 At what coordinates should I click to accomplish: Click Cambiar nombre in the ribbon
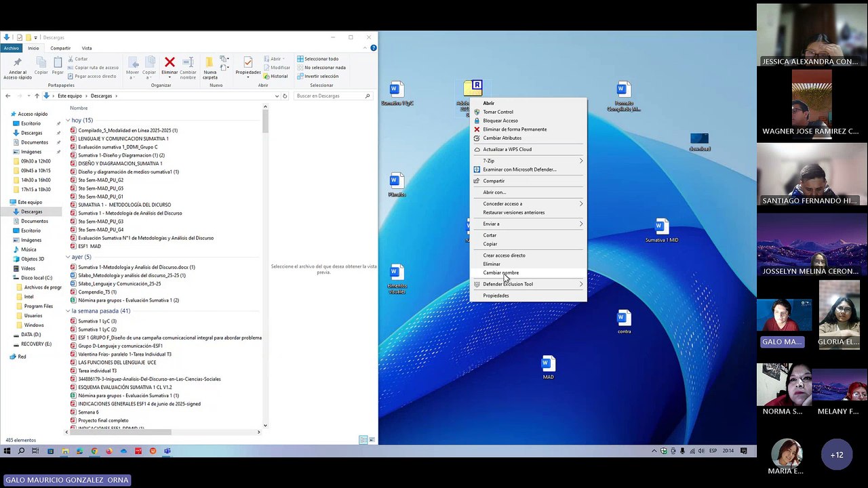188,67
